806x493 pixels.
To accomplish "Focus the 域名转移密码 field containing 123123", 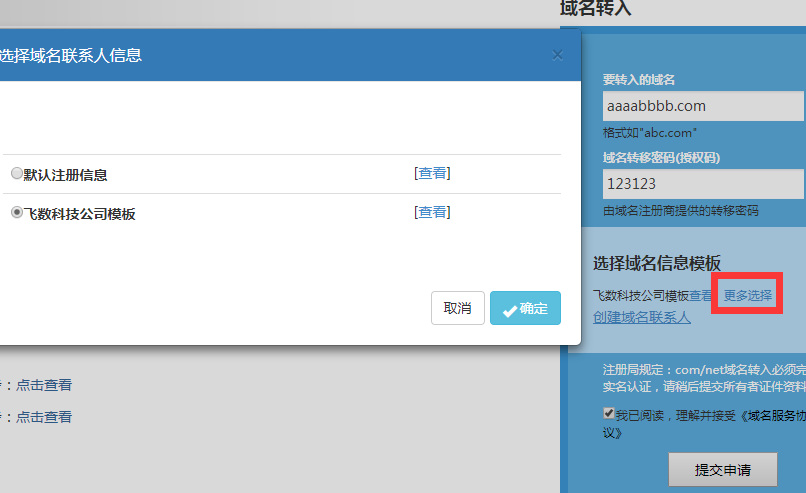I will (703, 184).
